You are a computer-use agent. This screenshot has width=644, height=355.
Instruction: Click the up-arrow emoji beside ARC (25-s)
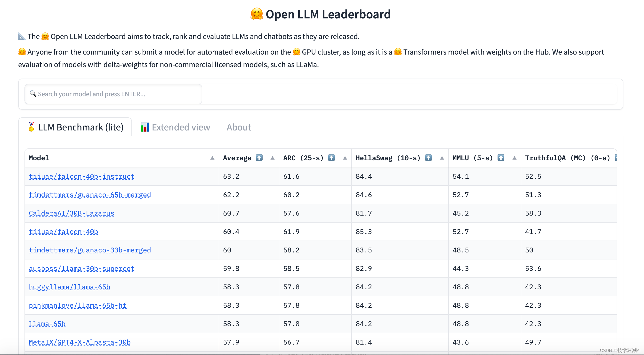[331, 158]
